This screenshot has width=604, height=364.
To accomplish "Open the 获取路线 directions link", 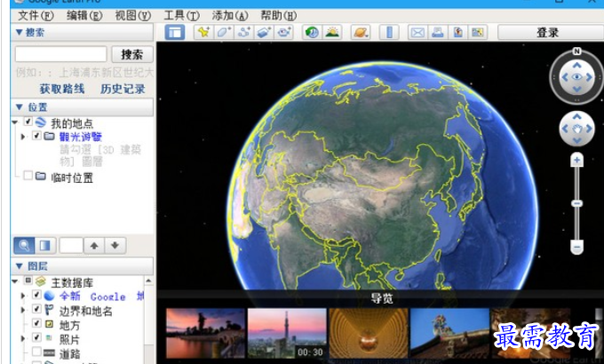I will coord(62,89).
